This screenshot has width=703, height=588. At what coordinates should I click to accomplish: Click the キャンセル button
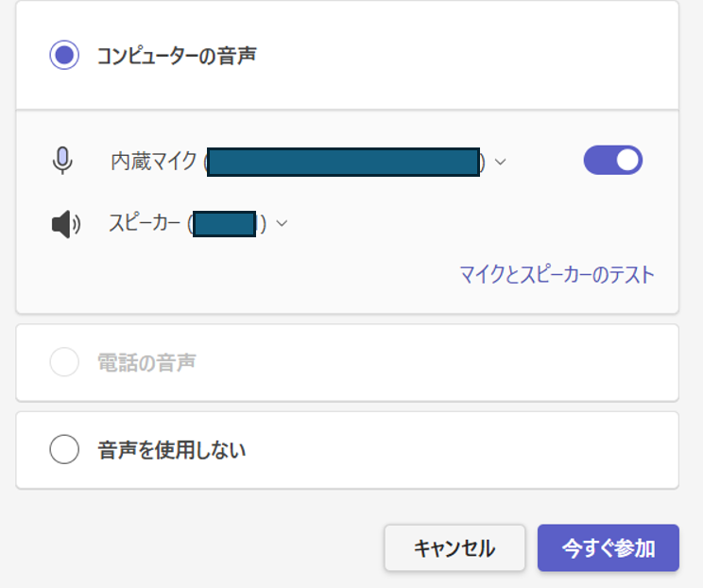click(454, 547)
